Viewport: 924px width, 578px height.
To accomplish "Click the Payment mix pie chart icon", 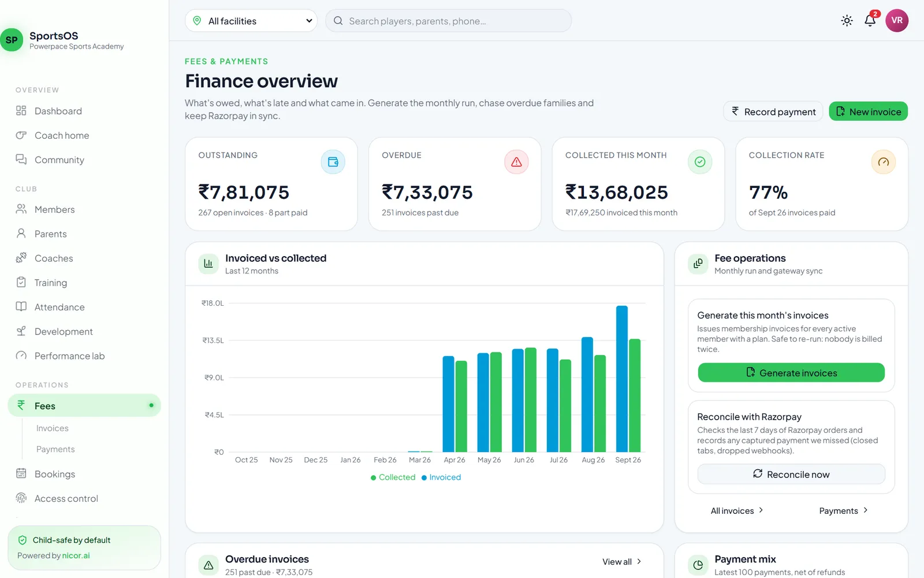I will [698, 565].
